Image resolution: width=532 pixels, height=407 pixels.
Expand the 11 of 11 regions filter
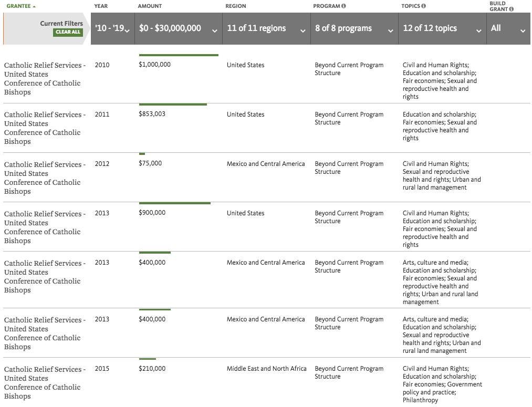pos(266,28)
